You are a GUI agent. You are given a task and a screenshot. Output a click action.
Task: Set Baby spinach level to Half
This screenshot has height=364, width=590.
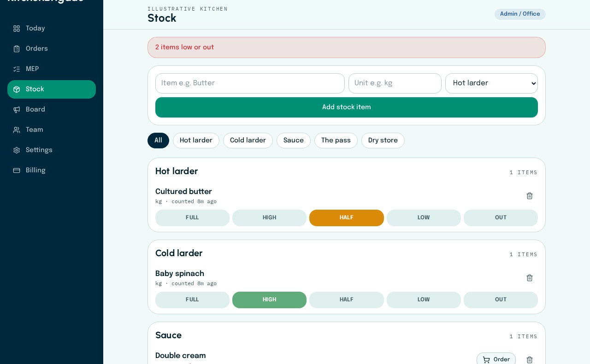tap(347, 300)
